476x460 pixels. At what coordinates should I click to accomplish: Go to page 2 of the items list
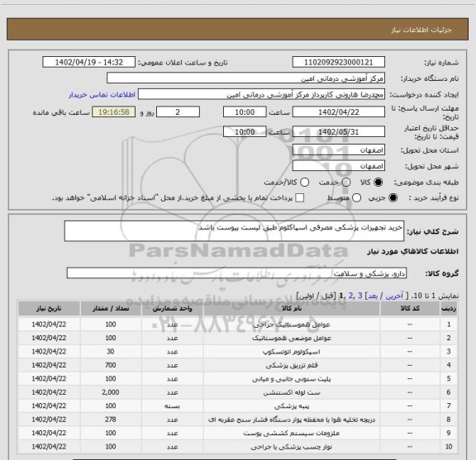click(350, 296)
